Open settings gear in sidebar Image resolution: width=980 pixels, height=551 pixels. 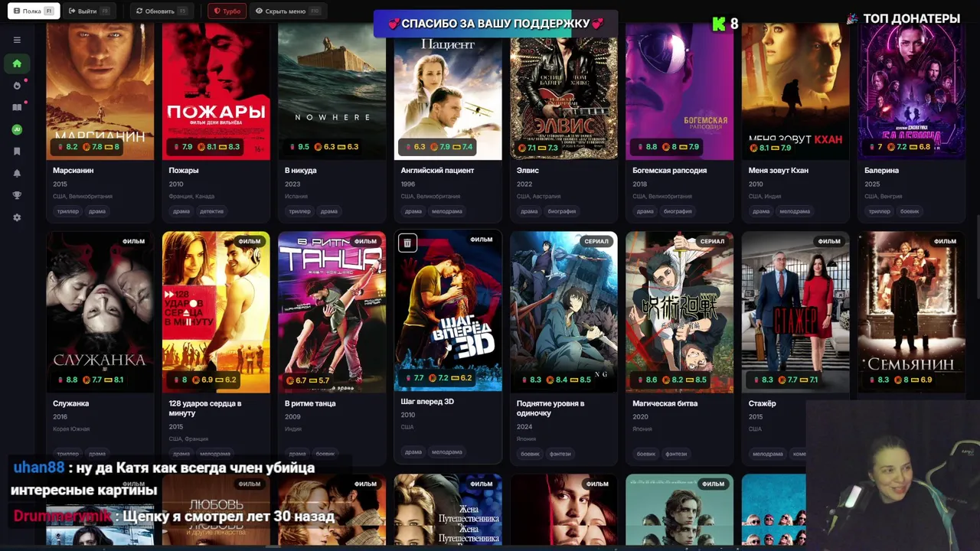click(17, 217)
